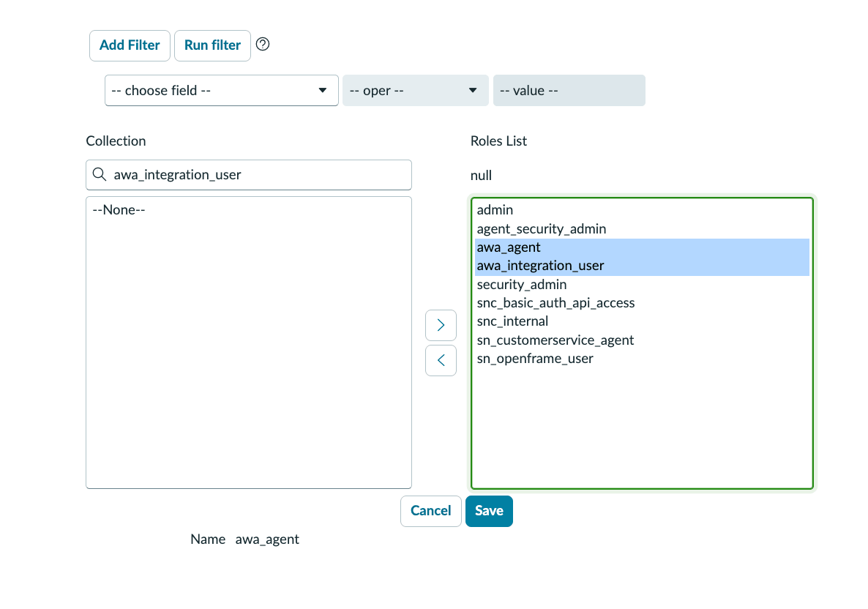Open the filter help question mark icon

click(x=263, y=45)
